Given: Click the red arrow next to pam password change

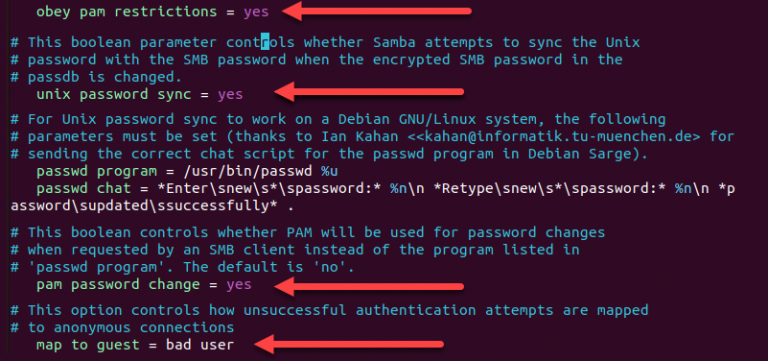Looking at the screenshot, I should click(368, 286).
